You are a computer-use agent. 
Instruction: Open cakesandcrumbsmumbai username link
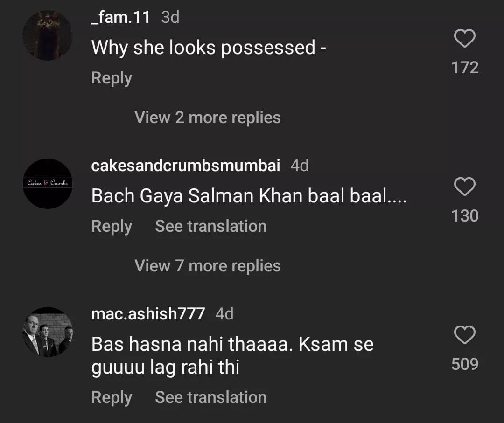pos(186,166)
